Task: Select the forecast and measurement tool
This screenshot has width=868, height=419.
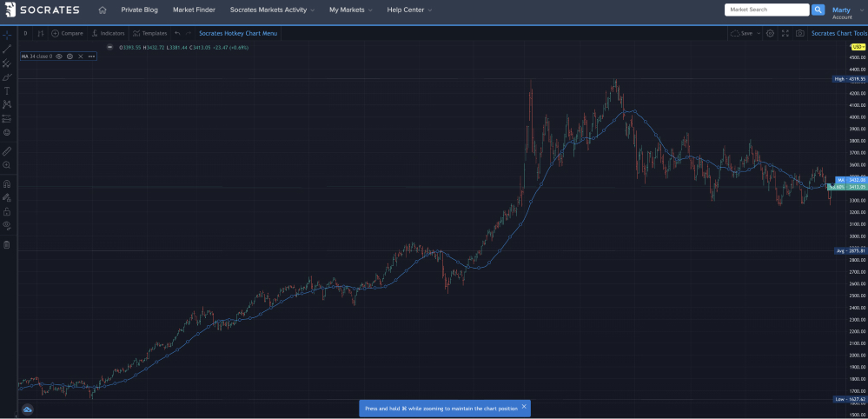Action: (x=7, y=118)
